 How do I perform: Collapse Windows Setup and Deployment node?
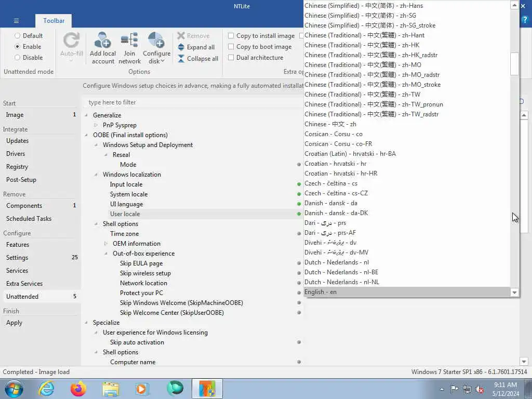coord(96,145)
